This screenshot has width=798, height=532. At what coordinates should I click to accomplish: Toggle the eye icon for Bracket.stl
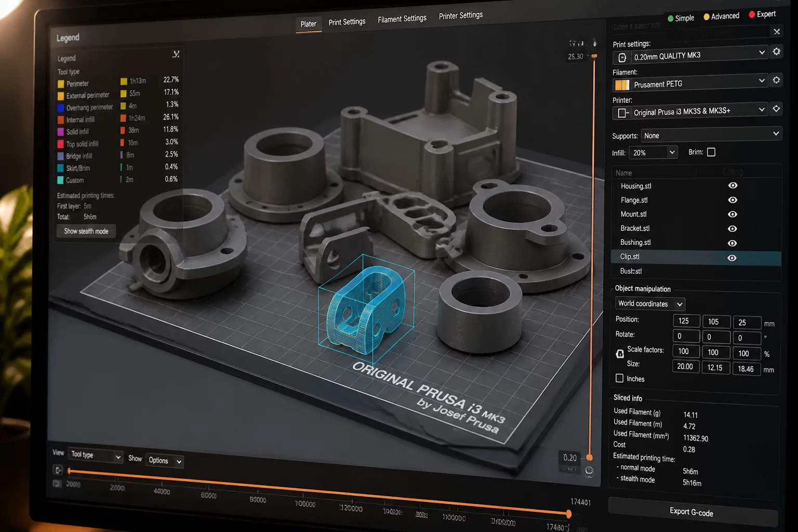[x=733, y=229]
